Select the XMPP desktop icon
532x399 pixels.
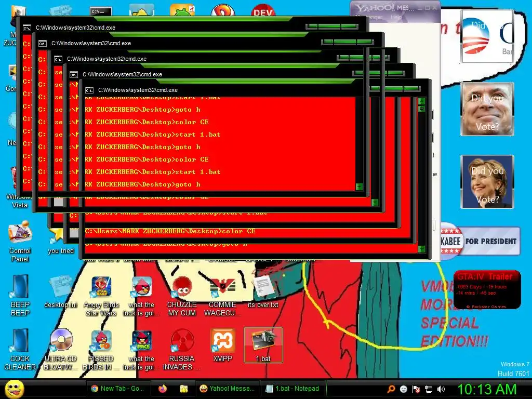[x=222, y=345]
